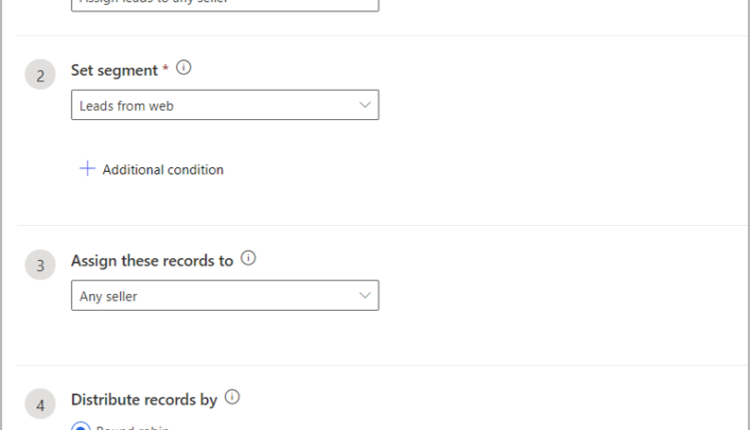
Task: Click the step 4 number badge
Action: click(40, 405)
